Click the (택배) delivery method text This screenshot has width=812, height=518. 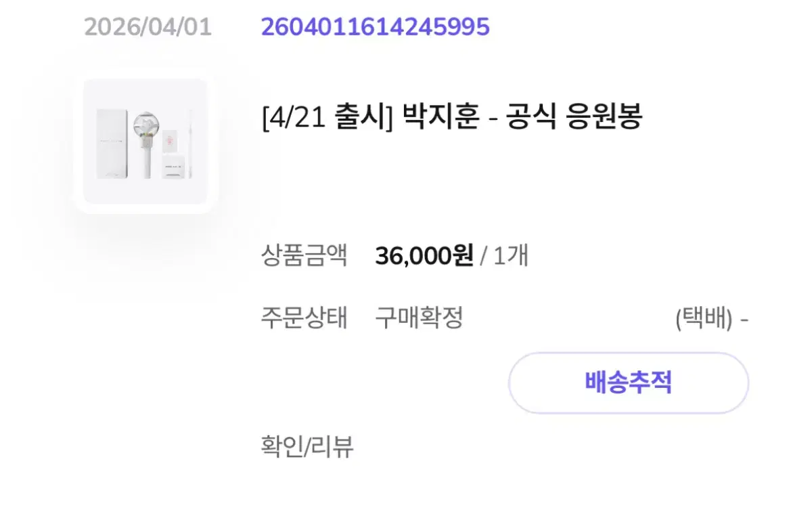point(704,318)
